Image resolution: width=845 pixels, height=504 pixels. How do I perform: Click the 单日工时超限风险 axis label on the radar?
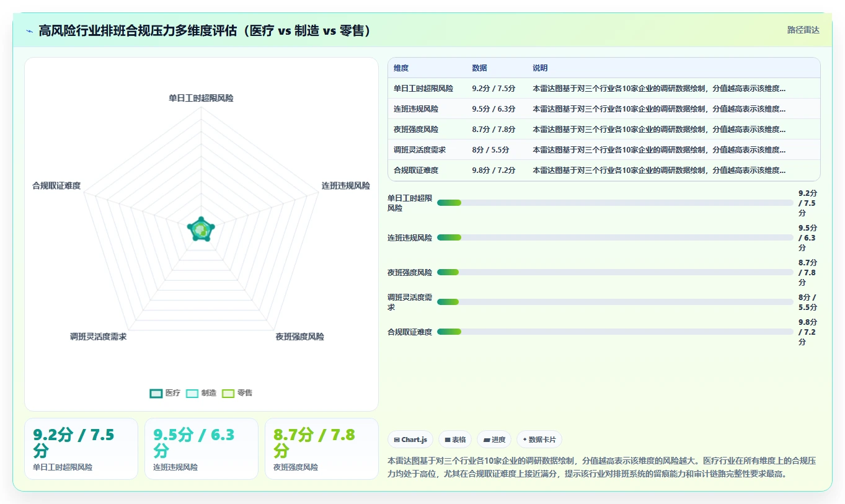pos(201,98)
